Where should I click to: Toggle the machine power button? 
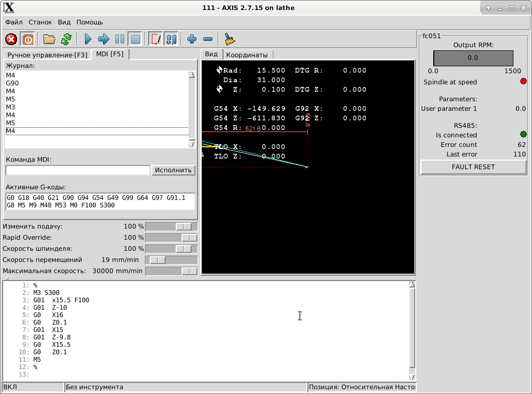click(x=28, y=39)
